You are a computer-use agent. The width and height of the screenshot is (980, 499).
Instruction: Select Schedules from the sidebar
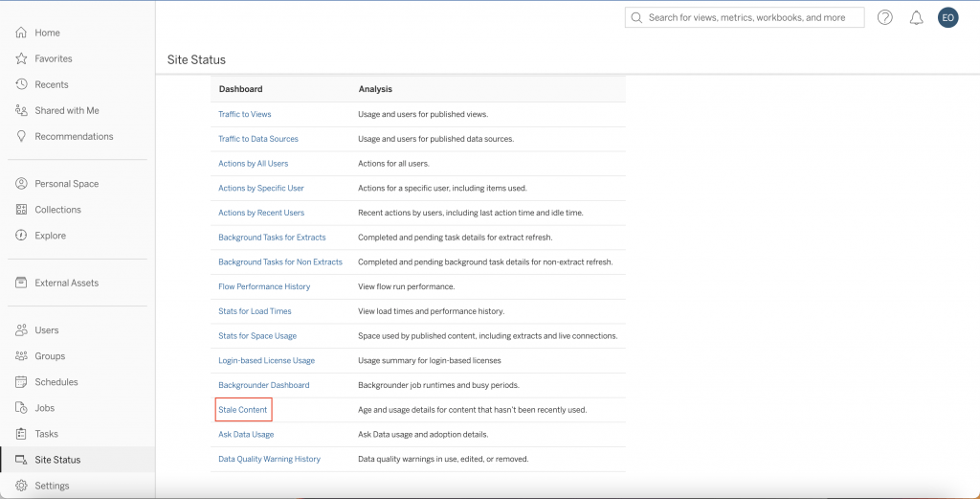[x=56, y=382]
